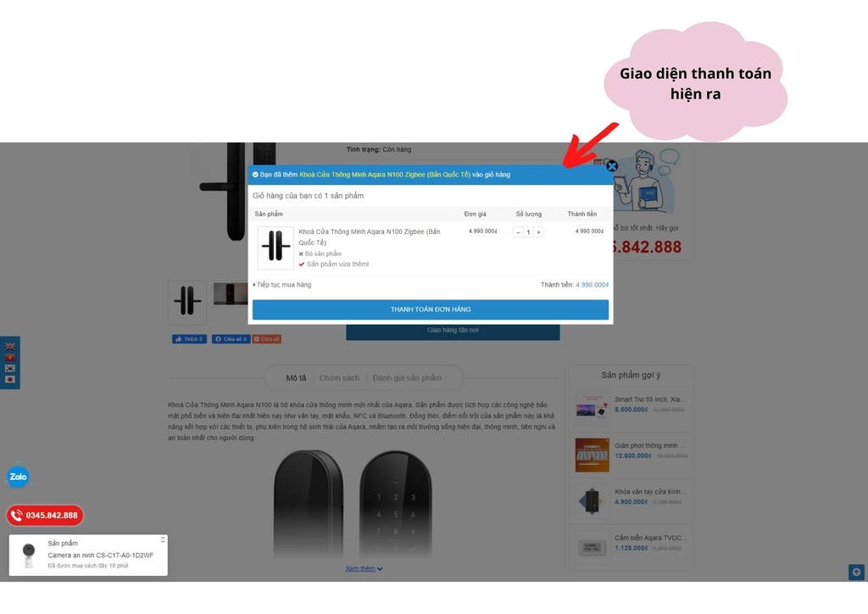Click the blue Facebook Chia sẻ button

coord(231,339)
